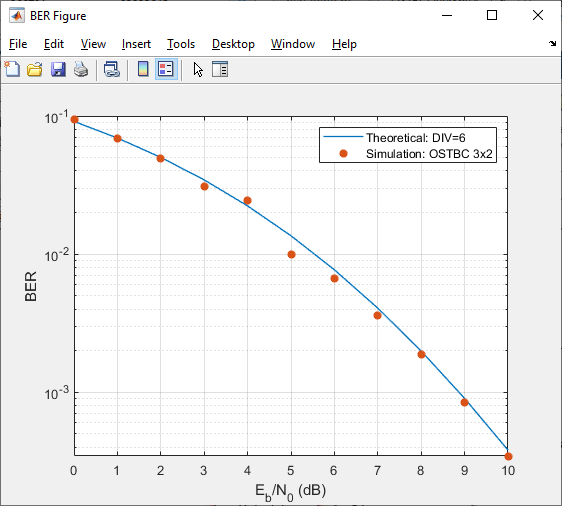Click the Link Plot toolbar icon
The image size is (562, 506).
pyautogui.click(x=112, y=69)
